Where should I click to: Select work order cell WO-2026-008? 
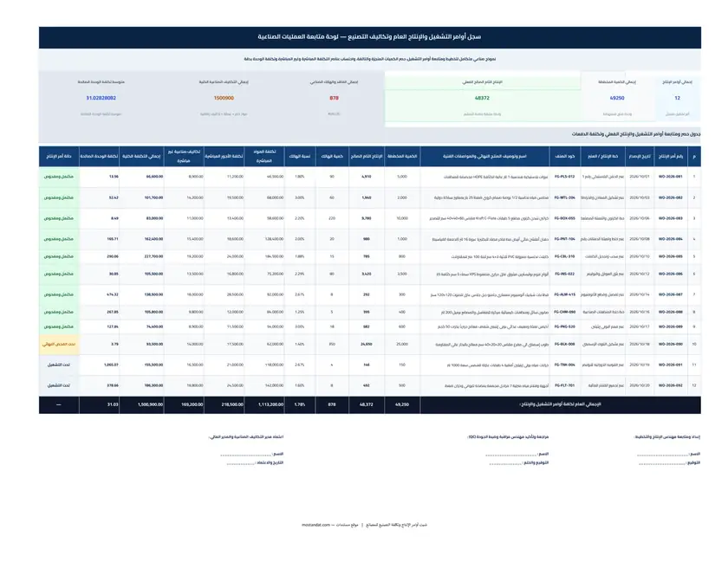click(x=670, y=312)
